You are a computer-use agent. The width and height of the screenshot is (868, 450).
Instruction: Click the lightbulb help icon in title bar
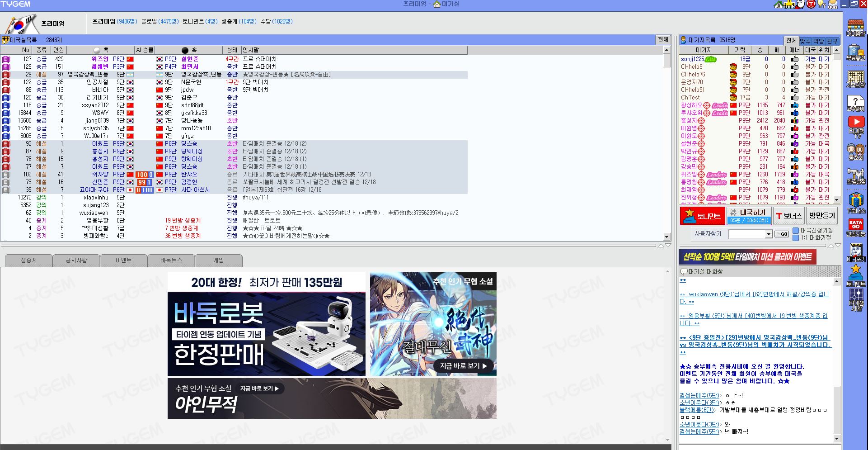pos(822,5)
